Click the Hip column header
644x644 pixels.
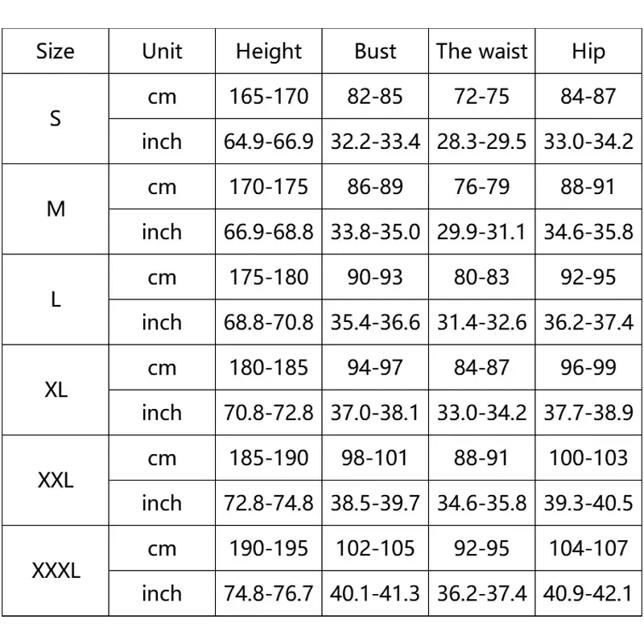pyautogui.click(x=588, y=52)
